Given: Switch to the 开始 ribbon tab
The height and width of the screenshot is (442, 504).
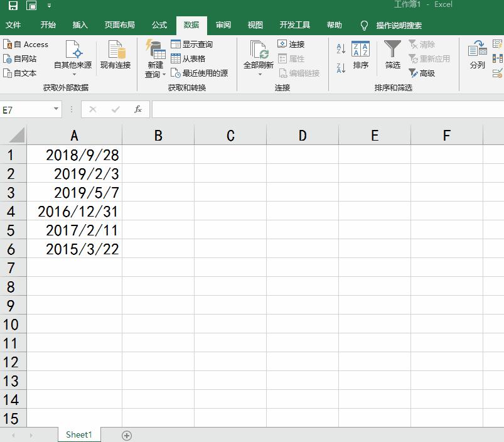Looking at the screenshot, I should click(48, 26).
